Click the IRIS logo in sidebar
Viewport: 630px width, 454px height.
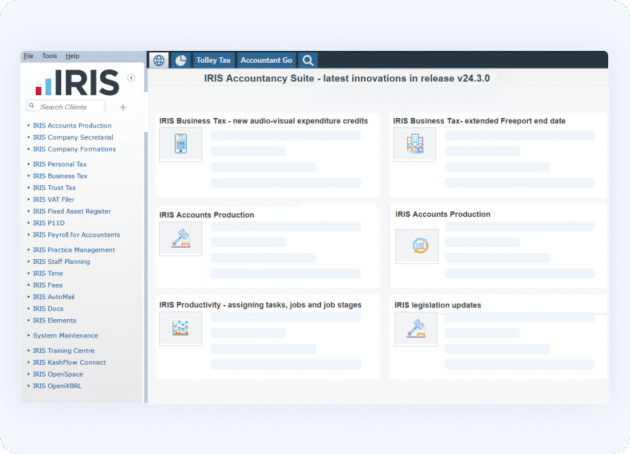(77, 82)
